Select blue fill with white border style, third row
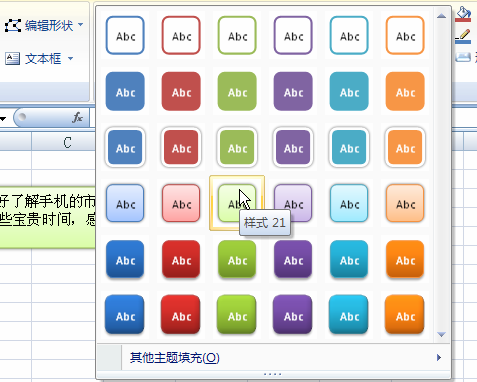Screen dimensions: 477x382 tap(125, 147)
